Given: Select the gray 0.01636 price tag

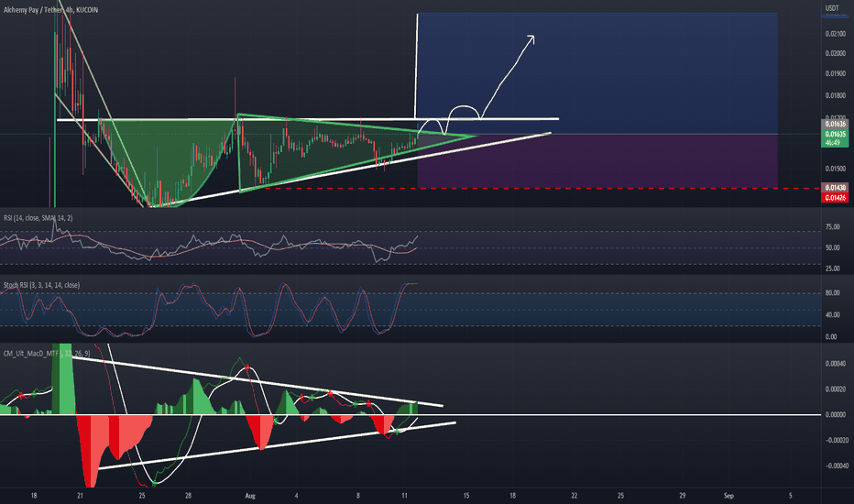Looking at the screenshot, I should coord(835,125).
